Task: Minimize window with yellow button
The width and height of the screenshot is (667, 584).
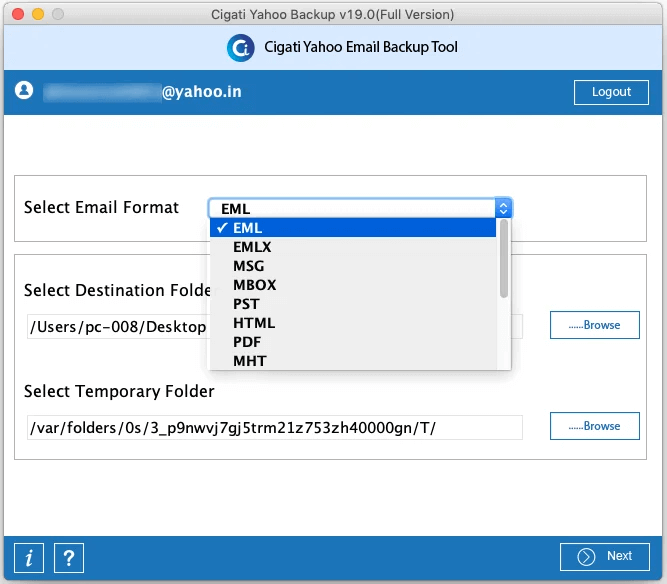Action: (x=38, y=14)
